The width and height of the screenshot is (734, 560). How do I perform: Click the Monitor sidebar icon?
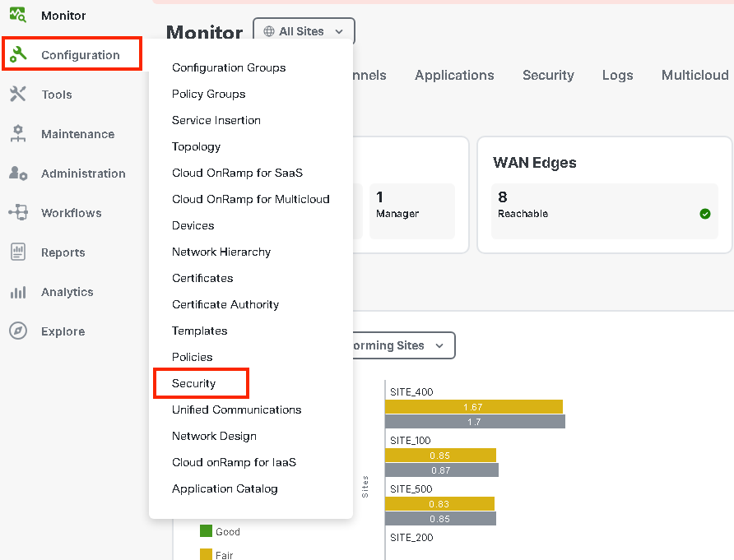(x=18, y=15)
